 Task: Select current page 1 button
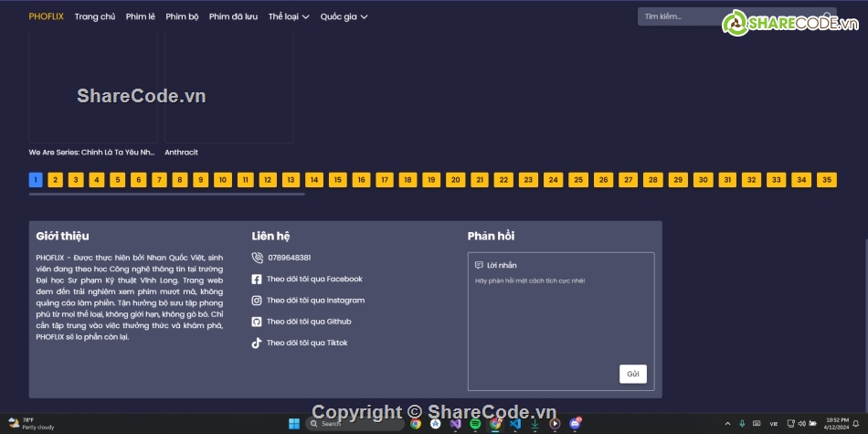click(x=36, y=180)
